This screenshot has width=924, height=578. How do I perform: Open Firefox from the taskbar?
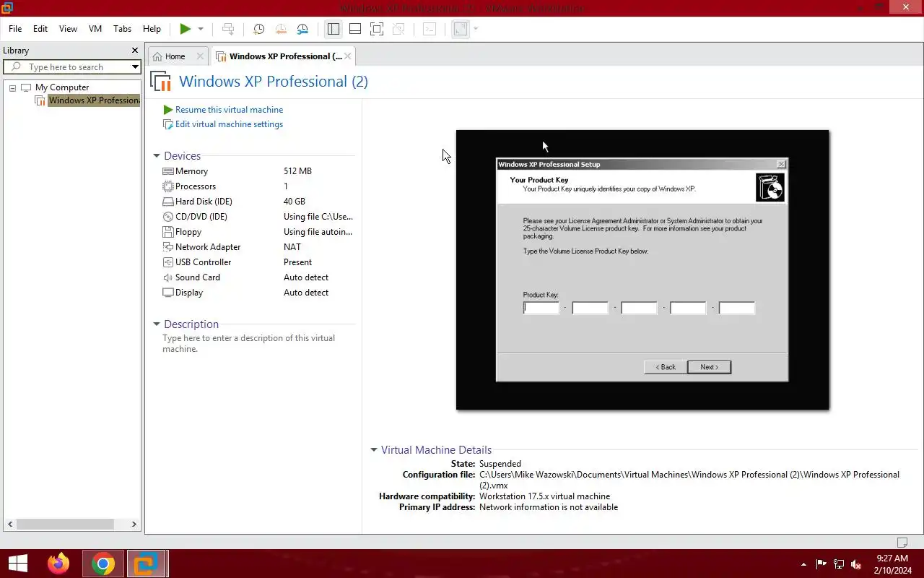click(58, 564)
